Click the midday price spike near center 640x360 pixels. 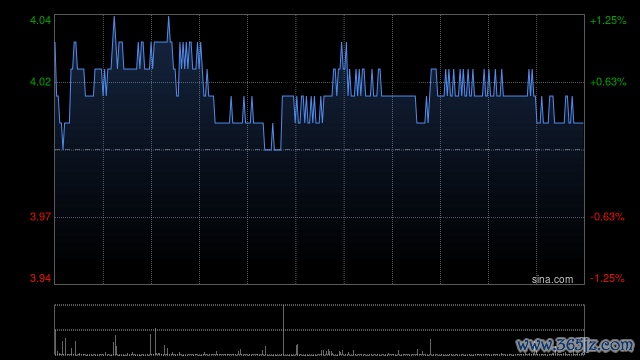(343, 44)
